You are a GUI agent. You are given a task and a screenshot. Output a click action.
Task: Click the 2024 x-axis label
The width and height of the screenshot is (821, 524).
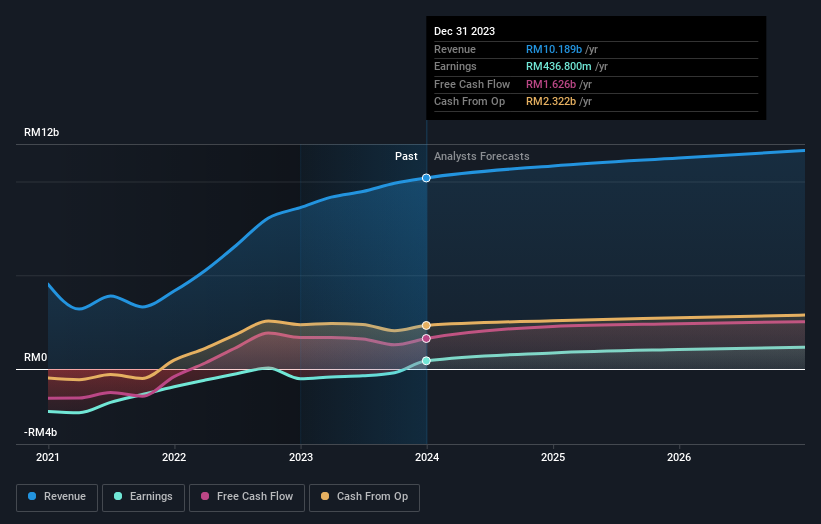(427, 458)
